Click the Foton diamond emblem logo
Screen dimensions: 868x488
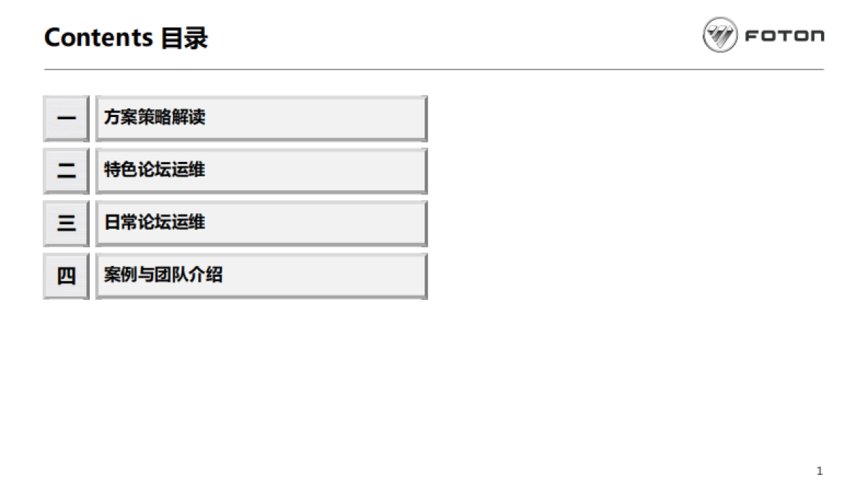point(720,35)
